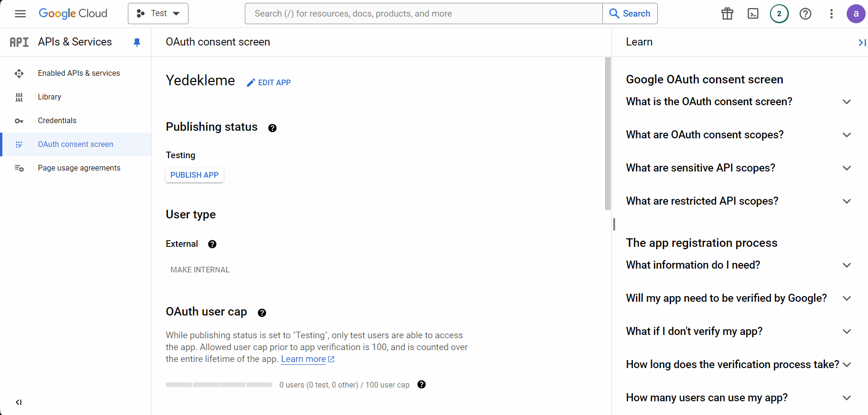Click the API icon beside APIs & Services
This screenshot has height=415, width=868.
[19, 42]
